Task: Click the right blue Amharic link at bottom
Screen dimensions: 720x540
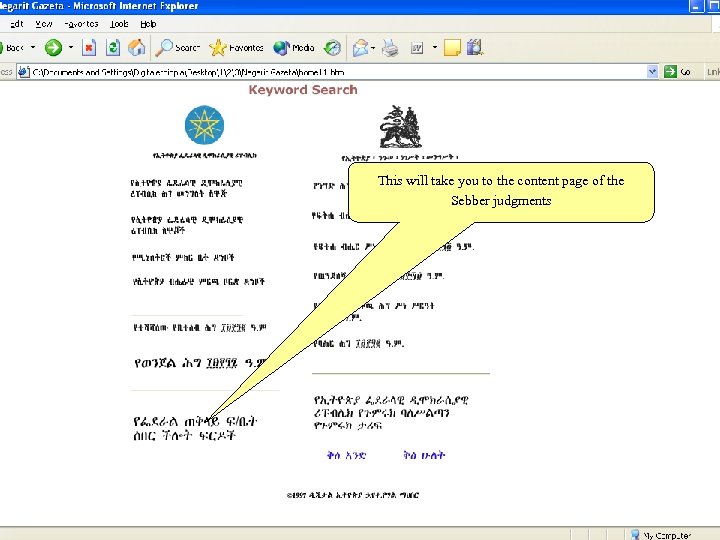Action: [424, 456]
